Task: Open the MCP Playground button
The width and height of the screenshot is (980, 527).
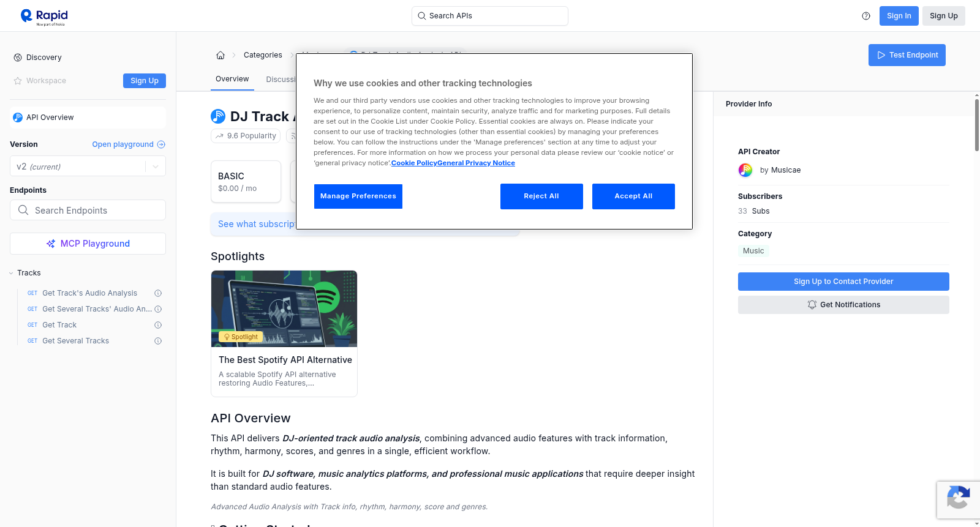Action: (x=88, y=244)
